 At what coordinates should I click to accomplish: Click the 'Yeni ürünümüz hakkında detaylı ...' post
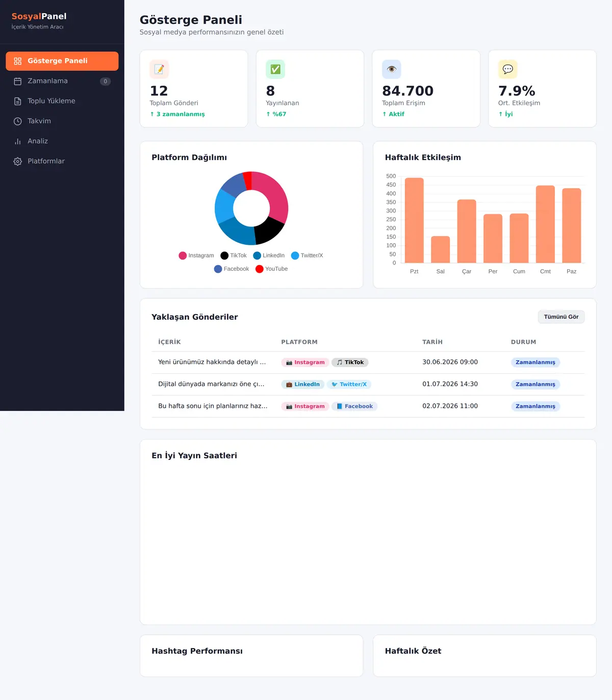212,362
